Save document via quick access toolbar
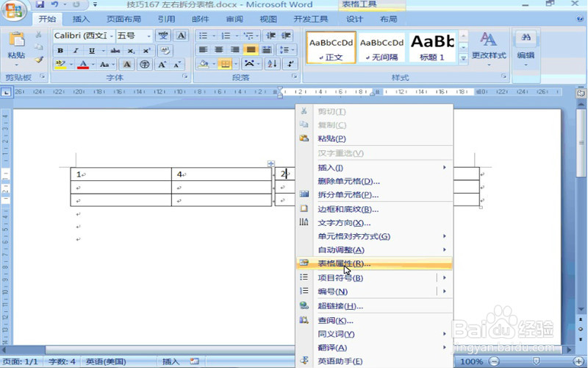The height and width of the screenshot is (368, 588). coord(40,4)
